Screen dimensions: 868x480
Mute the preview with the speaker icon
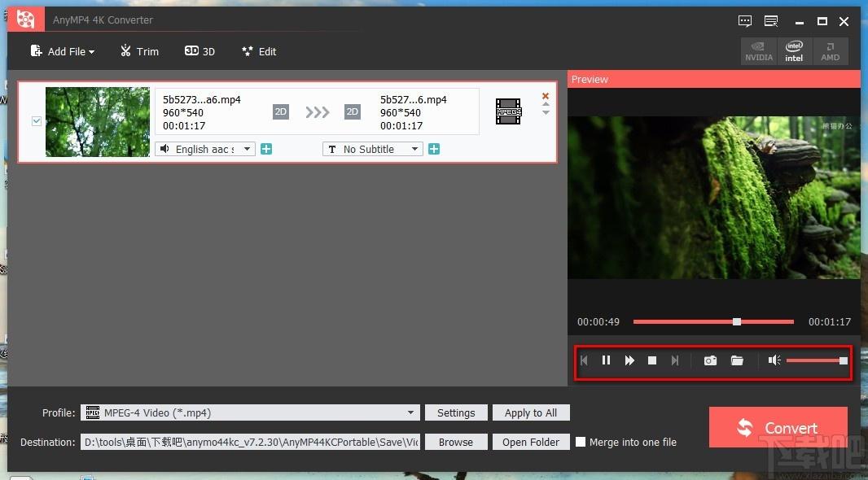pyautogui.click(x=774, y=360)
